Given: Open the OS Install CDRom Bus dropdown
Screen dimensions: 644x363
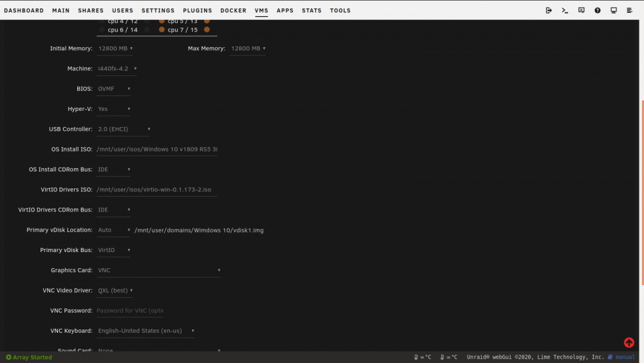Looking at the screenshot, I should [114, 170].
